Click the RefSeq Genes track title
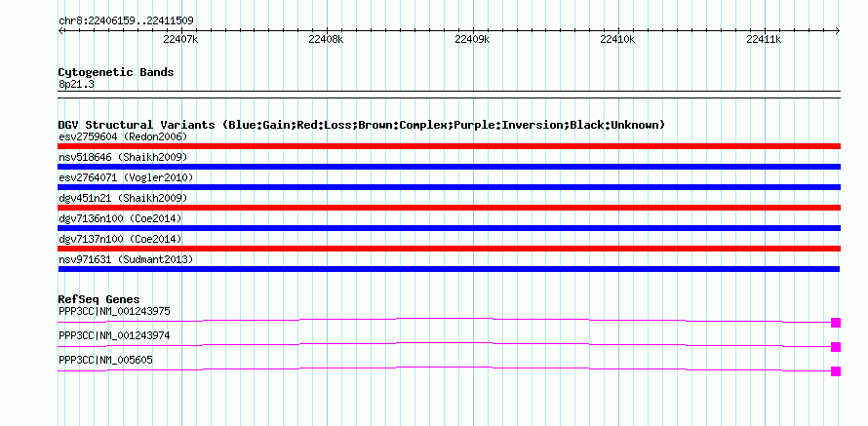Viewport: 868px width, 426px height. point(99,300)
